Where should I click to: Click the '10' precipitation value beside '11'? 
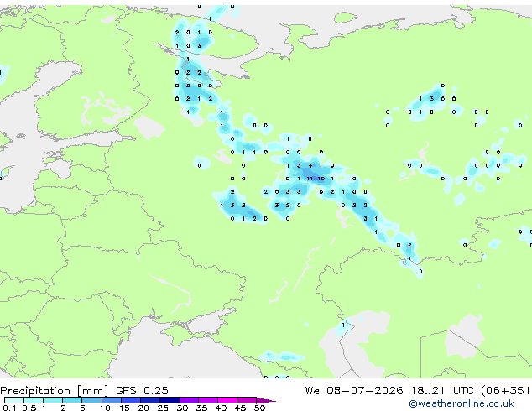click(321, 179)
